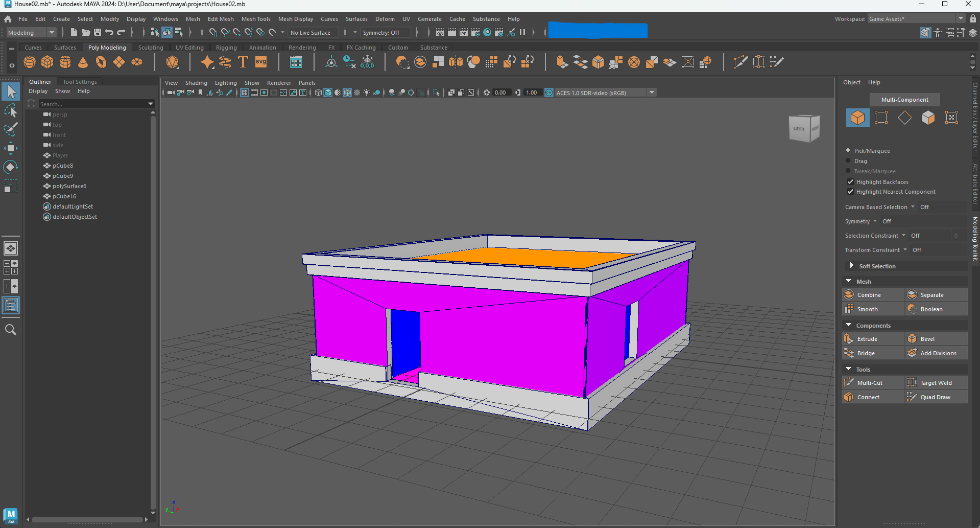Viewport: 980px width, 528px height.
Task: Click the Extrude button
Action: (x=873, y=339)
